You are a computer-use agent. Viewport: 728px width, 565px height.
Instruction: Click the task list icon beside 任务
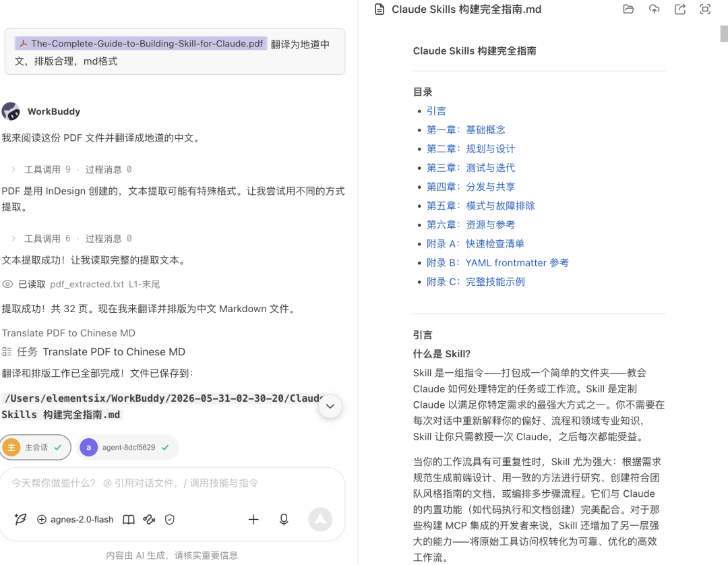tap(7, 351)
